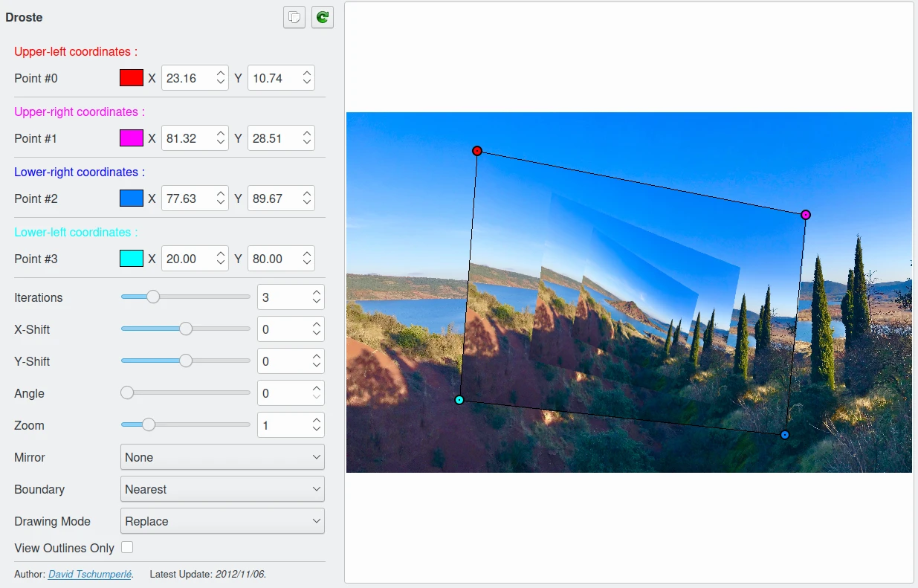Click the Angle value spinbox field
918x588 pixels.
(x=283, y=393)
